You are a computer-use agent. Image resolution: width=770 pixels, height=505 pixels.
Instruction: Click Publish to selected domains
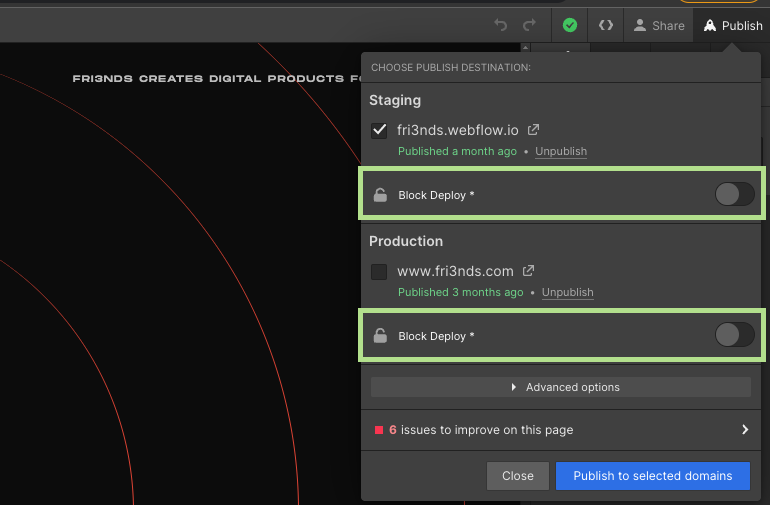(x=653, y=476)
